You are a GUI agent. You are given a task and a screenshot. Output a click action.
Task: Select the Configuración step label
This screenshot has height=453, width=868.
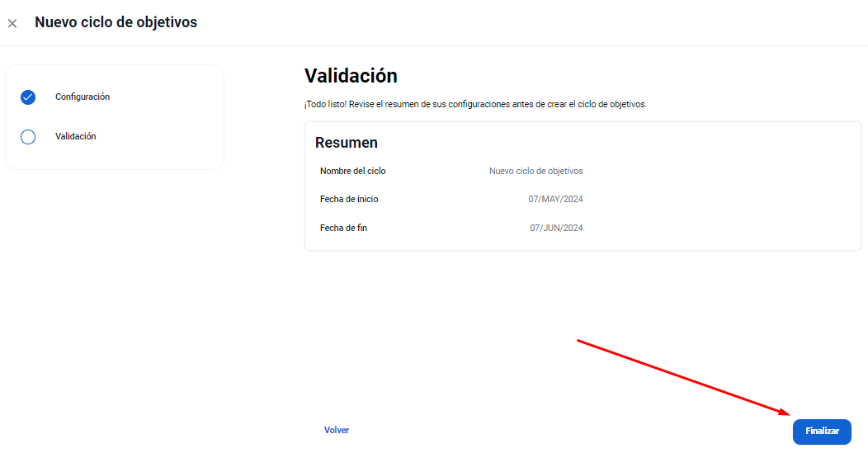[83, 97]
